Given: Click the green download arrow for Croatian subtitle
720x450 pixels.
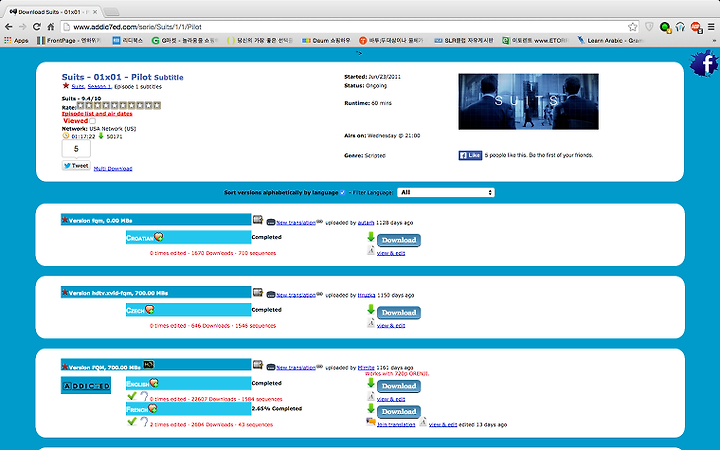Looking at the screenshot, I should pos(371,237).
